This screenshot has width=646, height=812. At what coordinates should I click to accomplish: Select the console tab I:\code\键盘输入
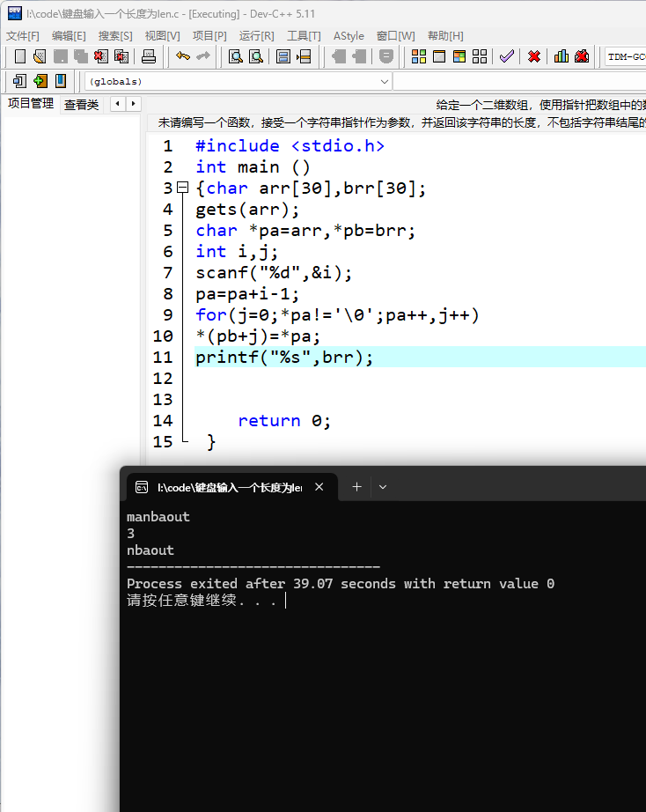point(230,487)
